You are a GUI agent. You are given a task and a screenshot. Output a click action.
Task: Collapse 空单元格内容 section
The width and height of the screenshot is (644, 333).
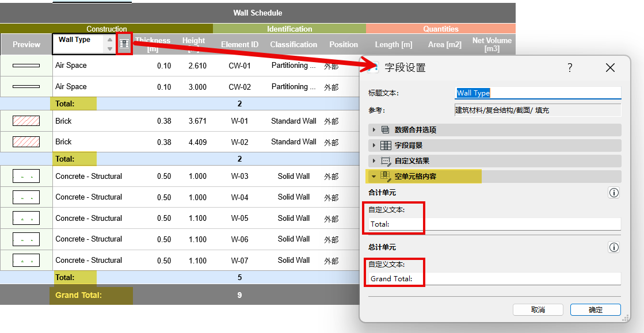coord(494,177)
